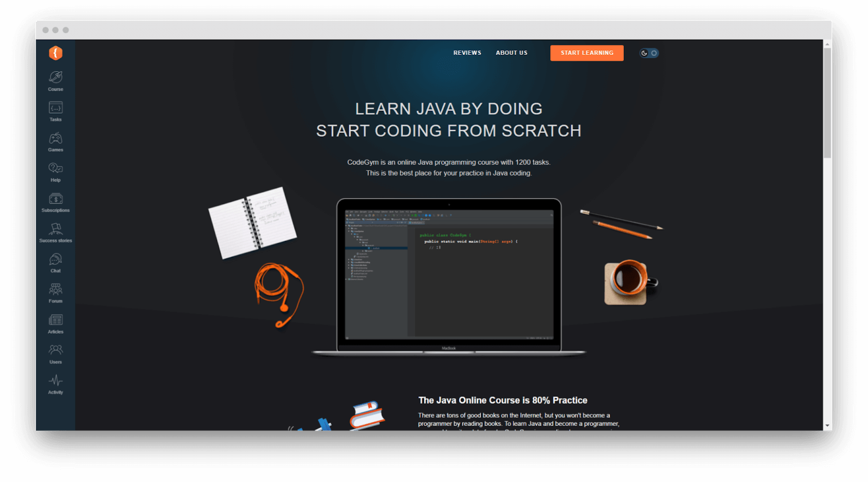Click the laptop IDE screenshot image
Image resolution: width=868 pixels, height=482 pixels.
pos(449,275)
